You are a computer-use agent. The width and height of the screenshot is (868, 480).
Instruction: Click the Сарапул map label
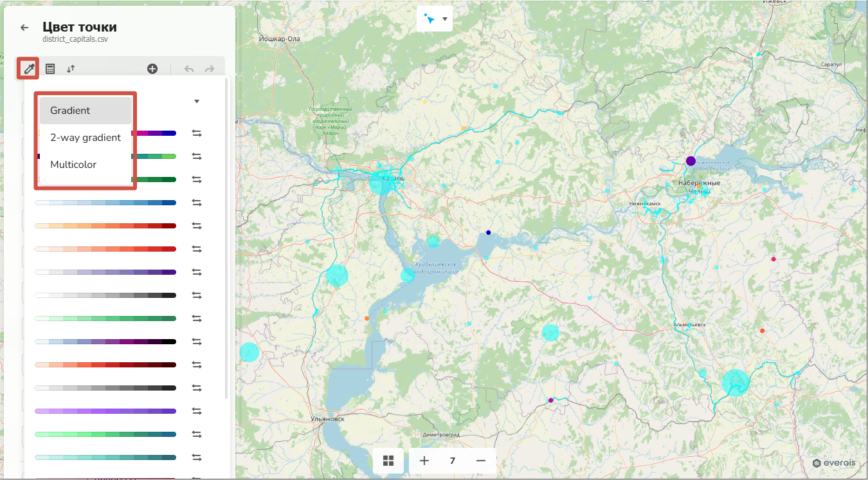pyautogui.click(x=831, y=65)
